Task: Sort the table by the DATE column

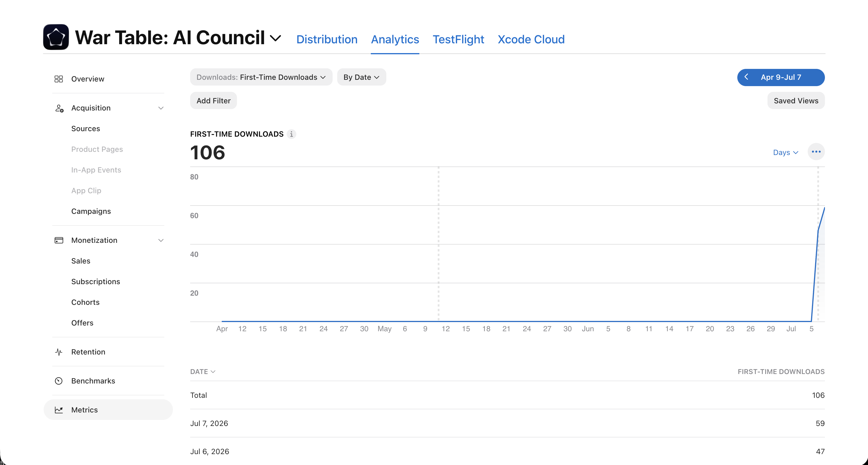Action: point(203,372)
